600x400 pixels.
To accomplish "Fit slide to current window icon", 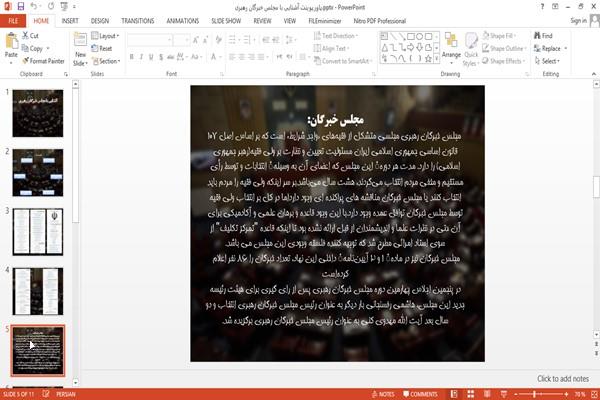I will tap(594, 394).
